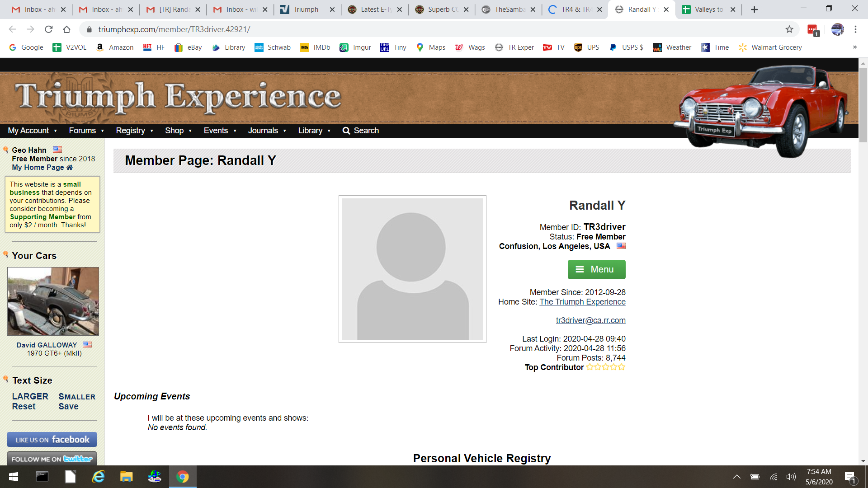Screen dimensions: 868x488
Task: Open File Explorer from the taskbar
Action: (x=126, y=477)
